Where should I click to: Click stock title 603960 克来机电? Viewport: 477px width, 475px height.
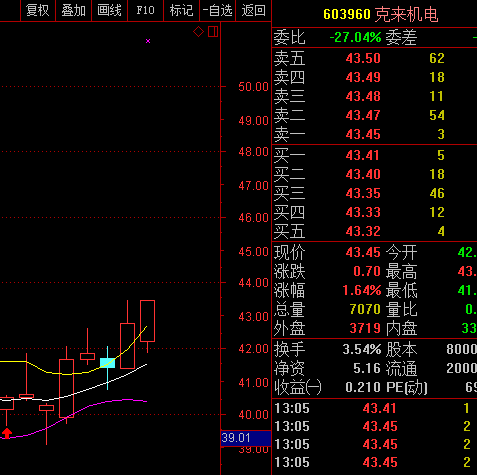point(381,14)
